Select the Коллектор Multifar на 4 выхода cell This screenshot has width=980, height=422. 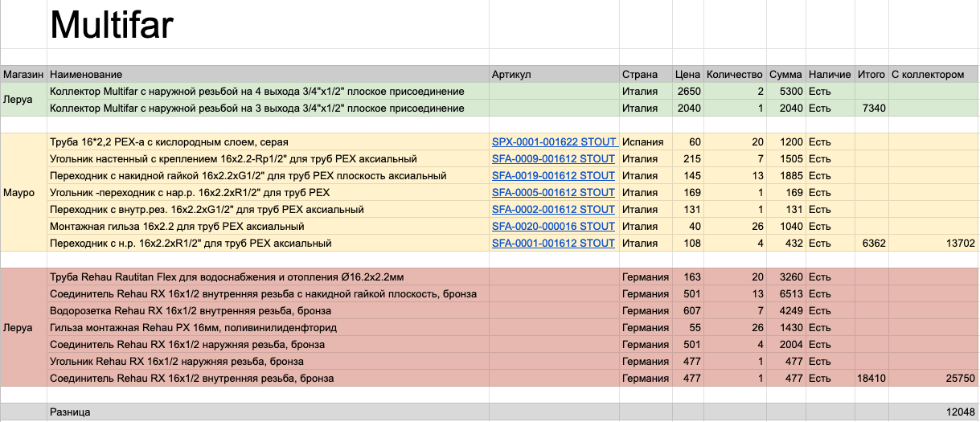tap(269, 92)
